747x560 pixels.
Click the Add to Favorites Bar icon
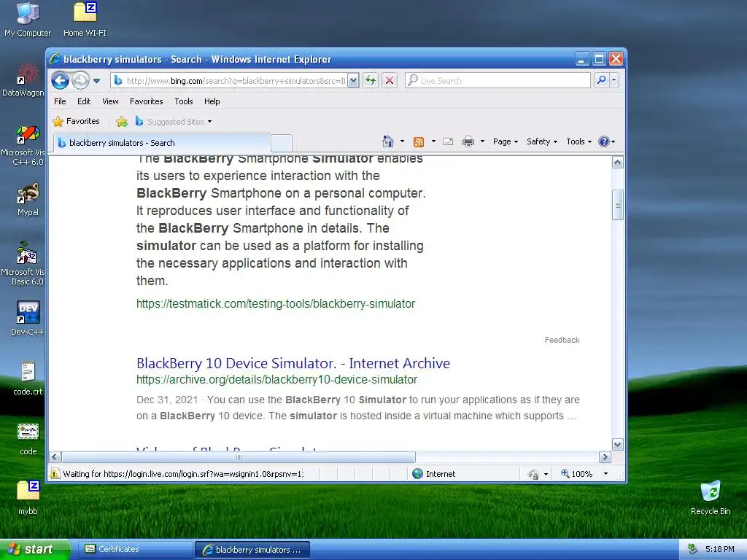click(122, 122)
